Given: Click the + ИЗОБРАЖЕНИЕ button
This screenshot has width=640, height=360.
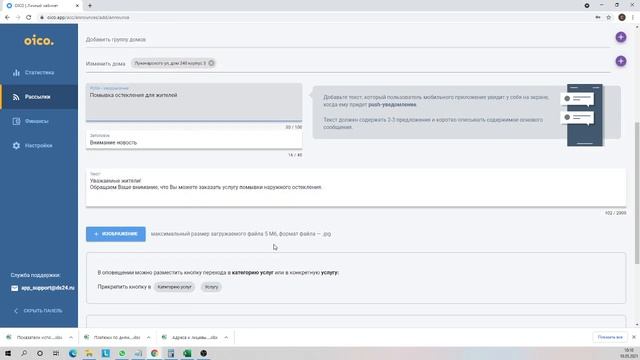Looking at the screenshot, I should 116,234.
